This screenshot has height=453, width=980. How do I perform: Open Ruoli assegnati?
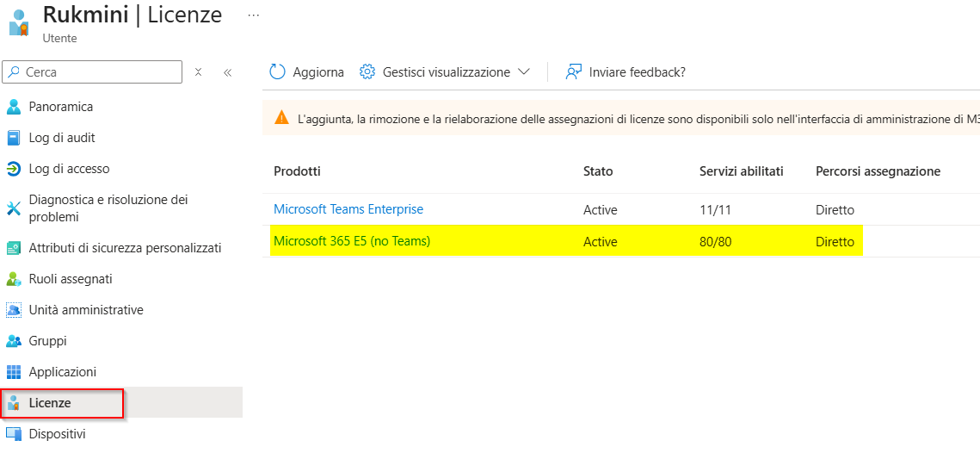tap(71, 278)
